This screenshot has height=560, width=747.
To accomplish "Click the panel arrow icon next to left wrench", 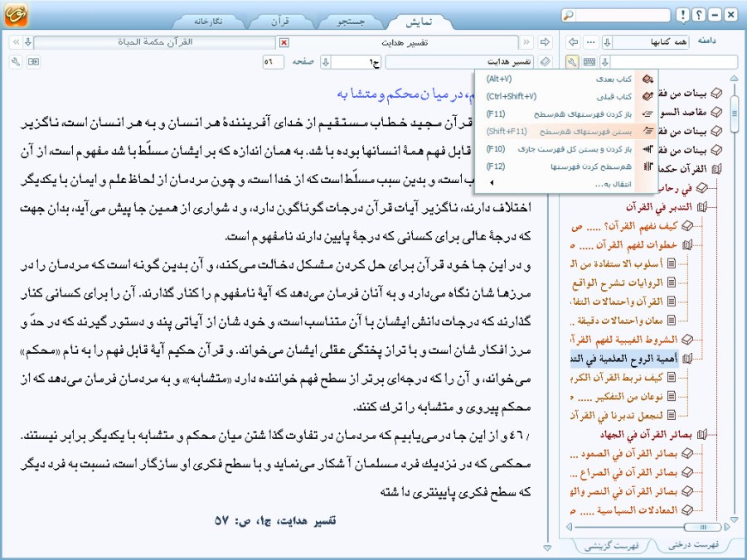I will [33, 61].
